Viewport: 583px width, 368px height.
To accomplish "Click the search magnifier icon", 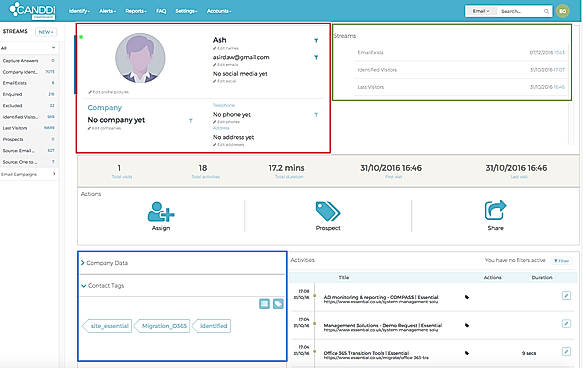I will coord(546,12).
